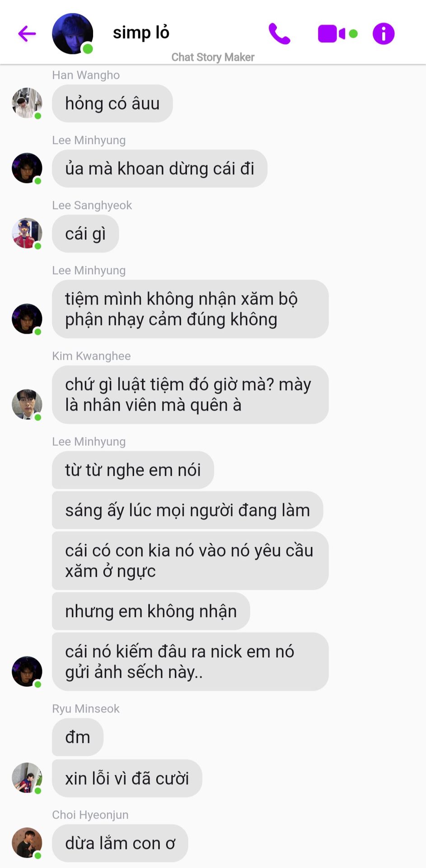Viewport: 426px width, 868px height.
Task: Select the message 'ủa mà khoan dừng cái đi'
Action: point(160,169)
